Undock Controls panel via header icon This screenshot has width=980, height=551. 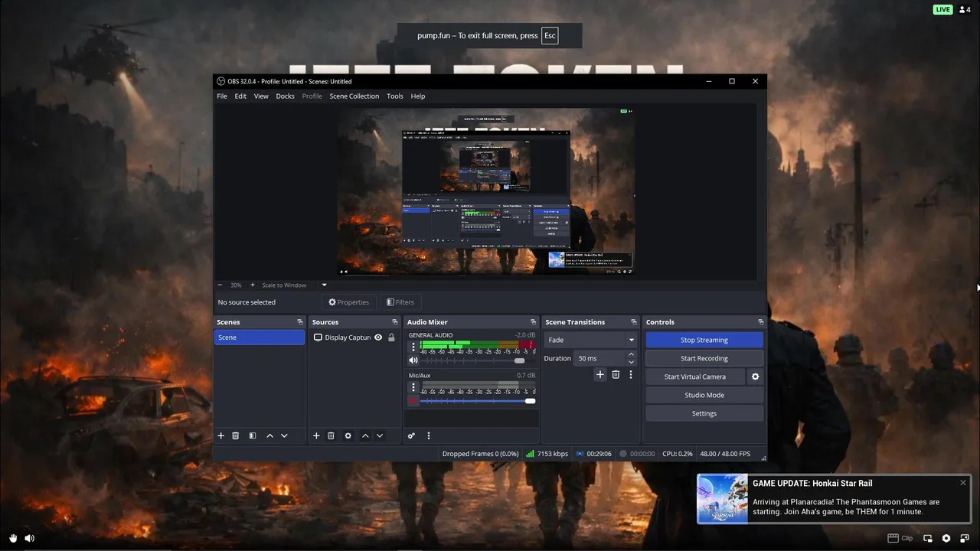tap(761, 322)
